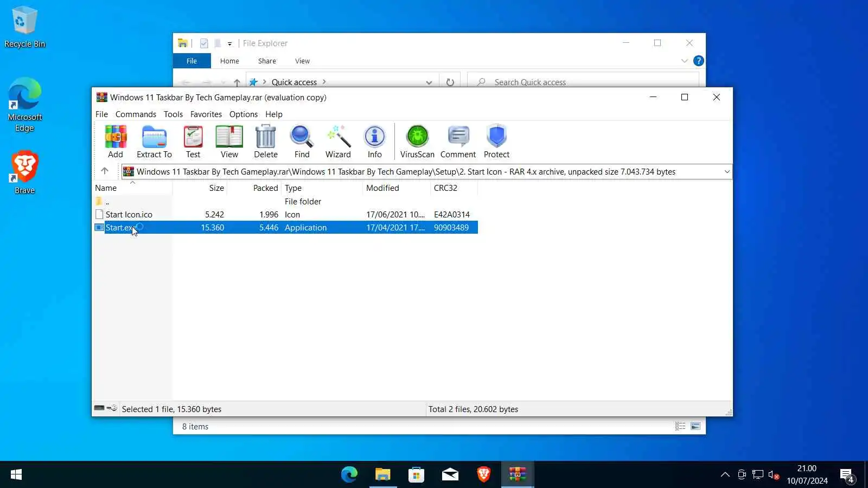The image size is (868, 488).
Task: Click the volume speaker tray icon
Action: (774, 475)
